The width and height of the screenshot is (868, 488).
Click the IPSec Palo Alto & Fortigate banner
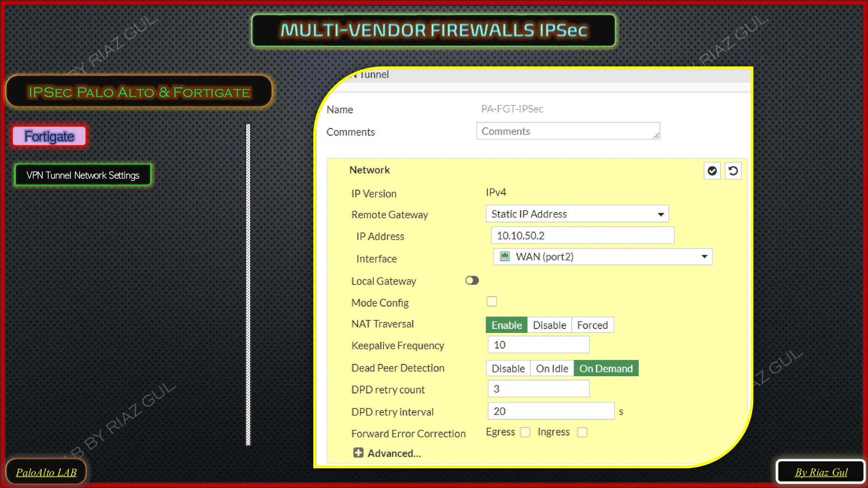tap(139, 91)
